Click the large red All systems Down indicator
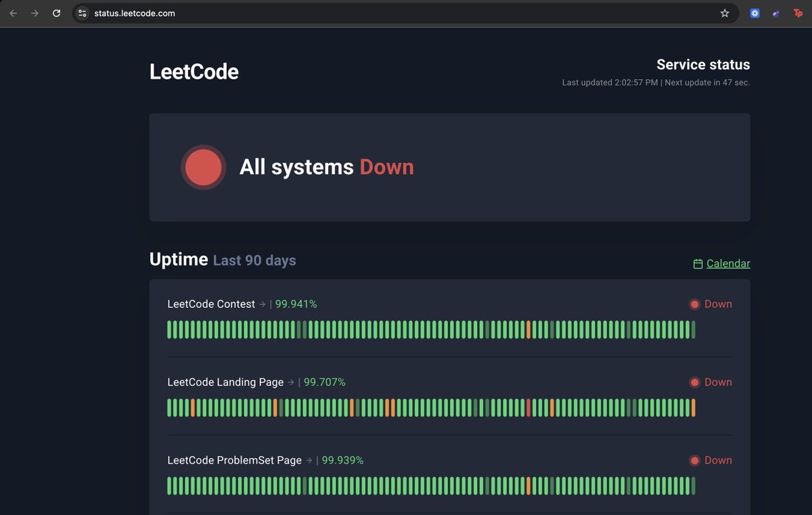812x515 pixels. coord(203,167)
